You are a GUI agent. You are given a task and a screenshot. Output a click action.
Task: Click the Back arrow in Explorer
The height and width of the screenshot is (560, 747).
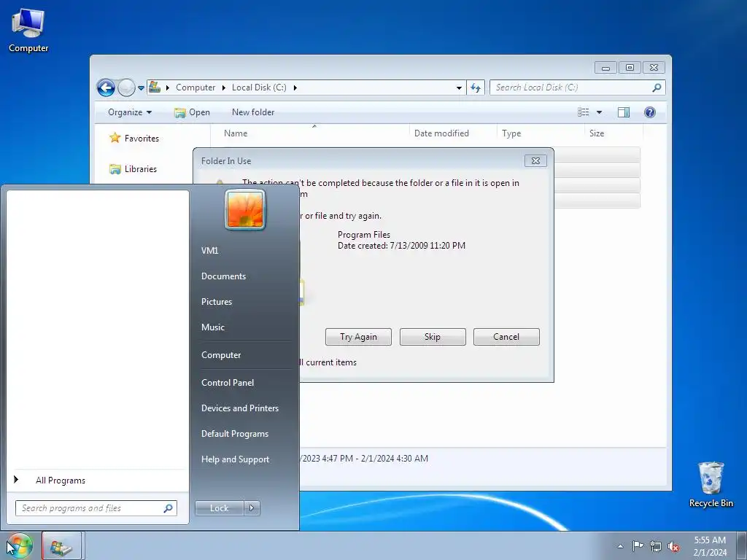106,87
